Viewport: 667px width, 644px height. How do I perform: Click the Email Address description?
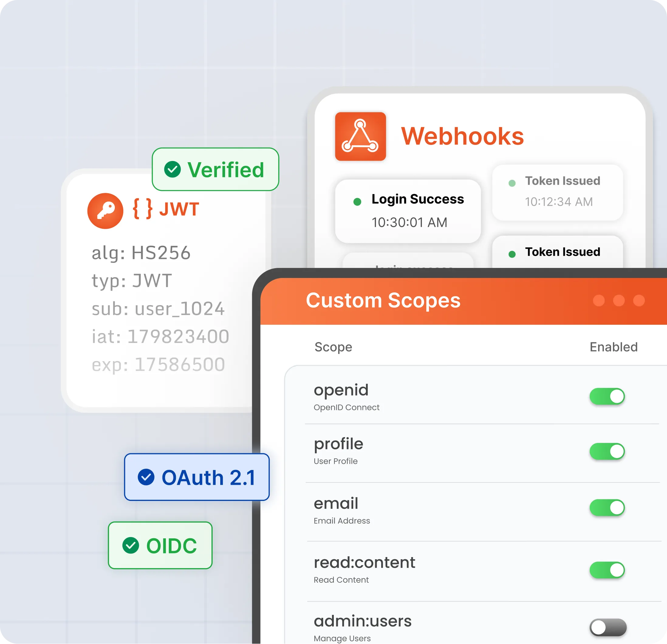coord(342,521)
